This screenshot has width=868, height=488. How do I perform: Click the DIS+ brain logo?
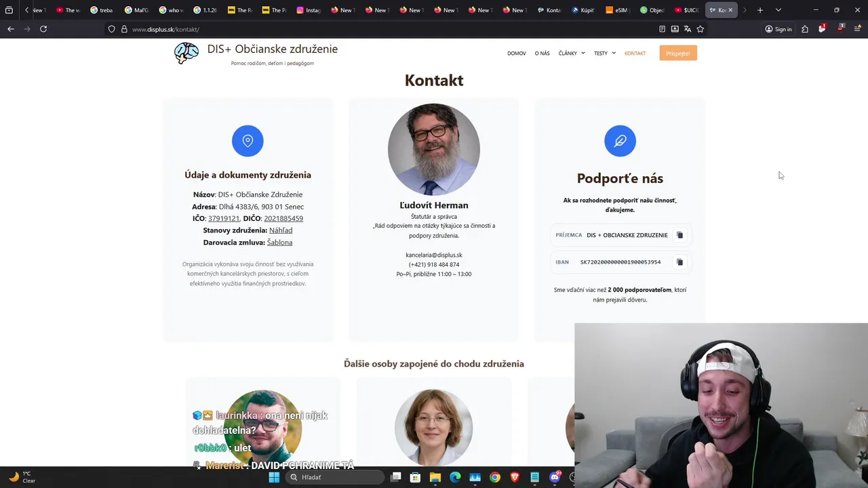click(186, 54)
